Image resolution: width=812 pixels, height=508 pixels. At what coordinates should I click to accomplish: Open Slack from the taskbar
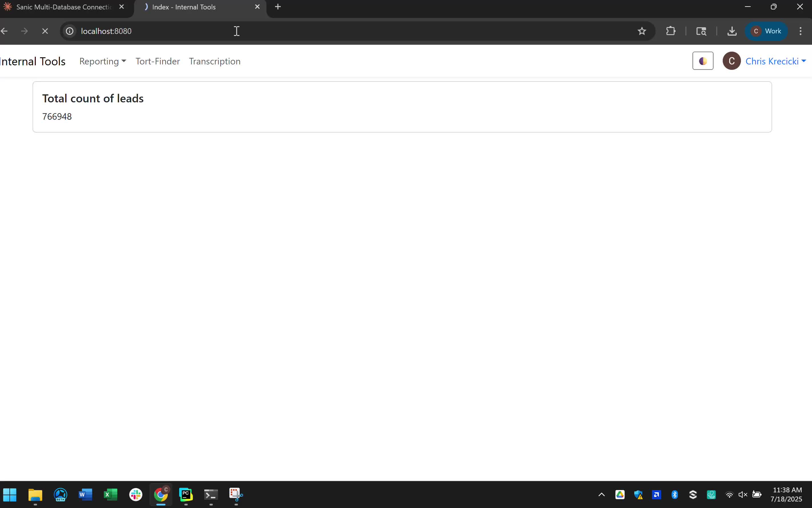click(136, 494)
